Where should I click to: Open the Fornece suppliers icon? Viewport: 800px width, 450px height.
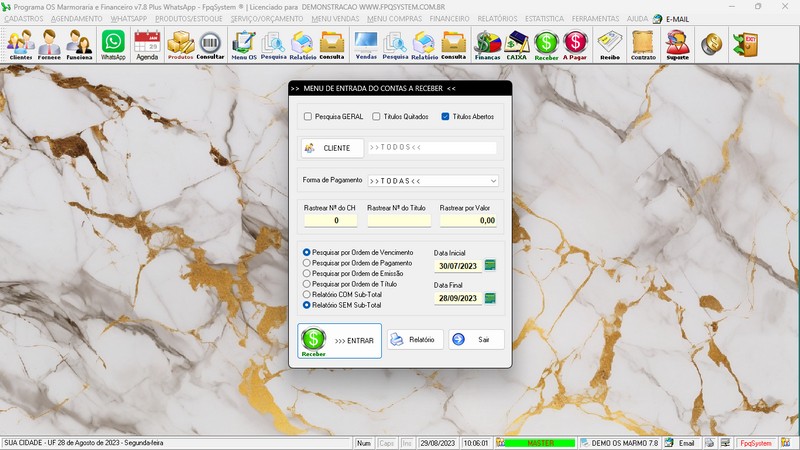[49, 45]
